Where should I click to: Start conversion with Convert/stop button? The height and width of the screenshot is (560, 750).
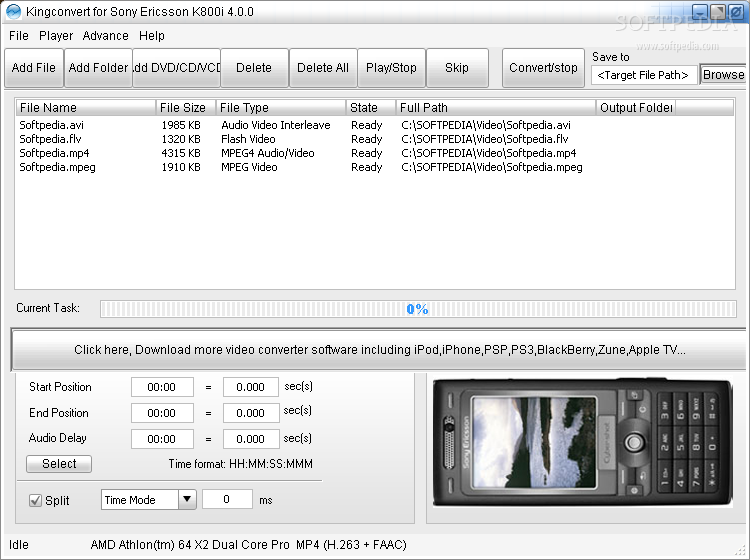543,68
